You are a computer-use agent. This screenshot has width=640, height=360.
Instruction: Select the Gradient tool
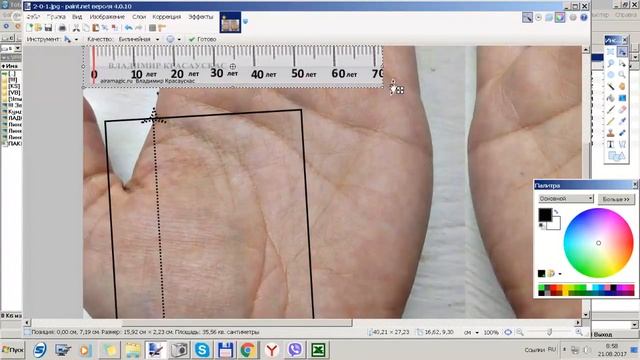pos(622,98)
